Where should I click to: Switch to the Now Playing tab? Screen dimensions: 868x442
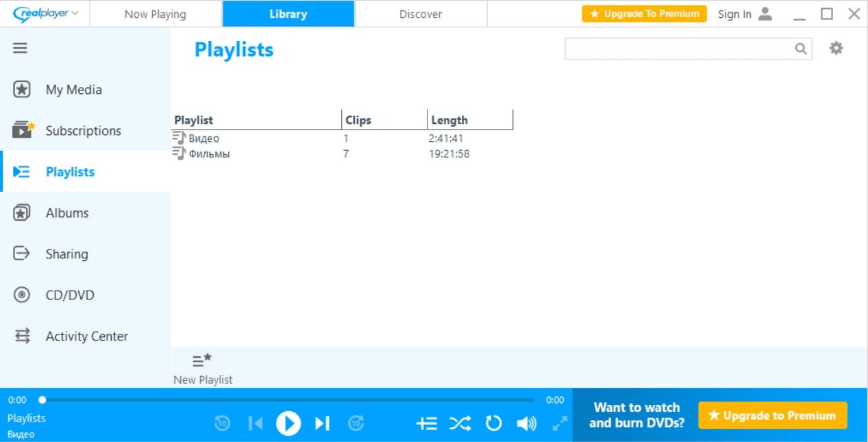click(156, 14)
